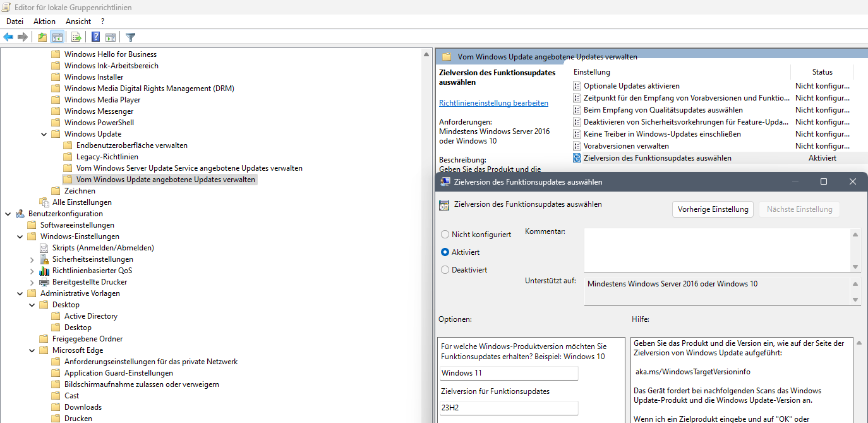Open the Ansicht menu
Screen dimensions: 868x423
point(78,21)
